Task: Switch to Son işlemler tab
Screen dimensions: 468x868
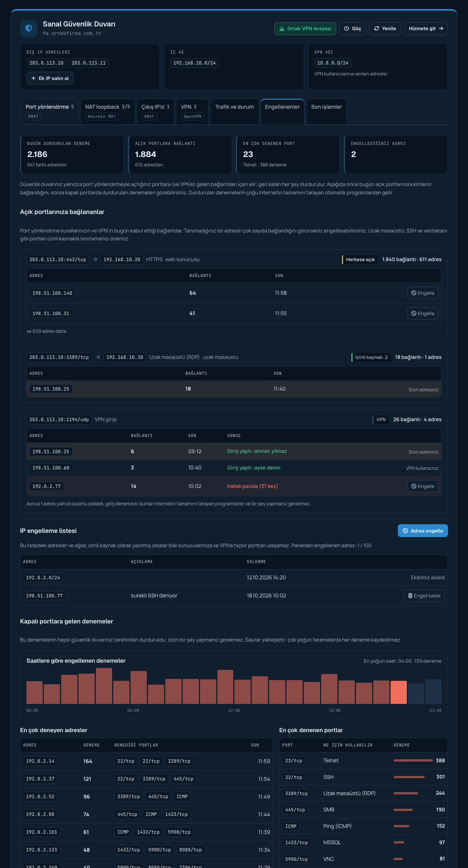Action: [326, 112]
